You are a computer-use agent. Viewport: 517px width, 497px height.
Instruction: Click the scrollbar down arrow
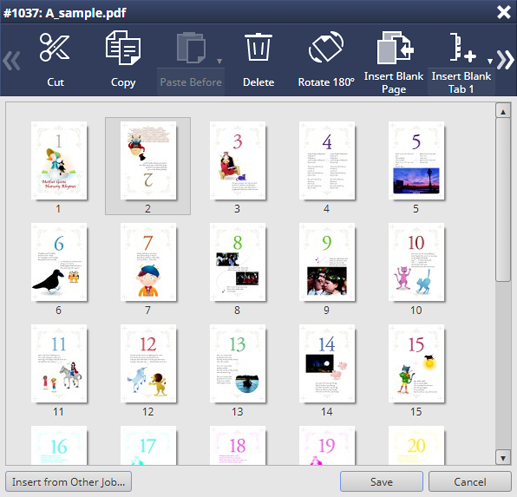click(503, 458)
